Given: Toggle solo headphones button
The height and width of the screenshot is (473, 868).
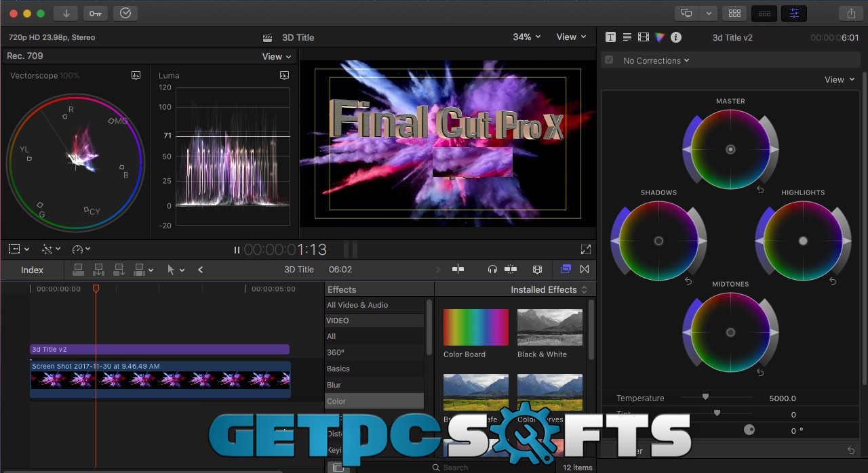Looking at the screenshot, I should [492, 270].
